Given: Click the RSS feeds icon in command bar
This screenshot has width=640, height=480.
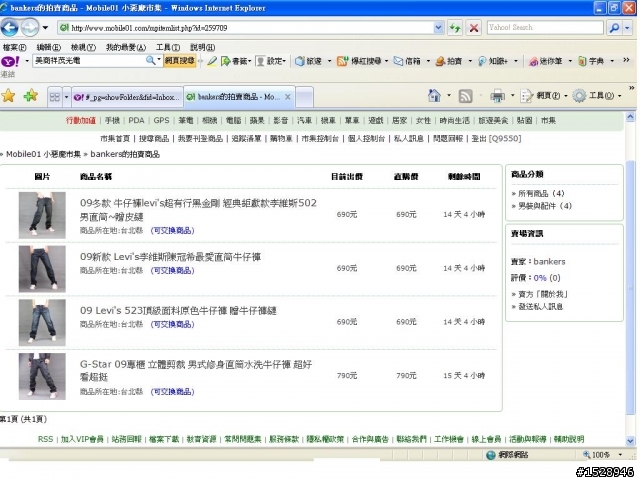Looking at the screenshot, I should coord(465,96).
